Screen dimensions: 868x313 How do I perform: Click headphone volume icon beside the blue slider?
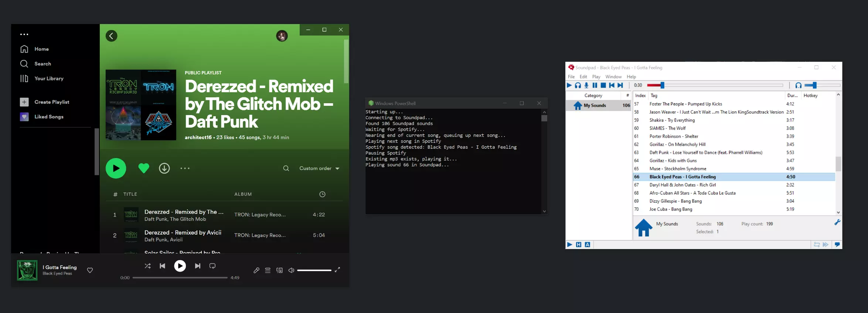pyautogui.click(x=798, y=85)
